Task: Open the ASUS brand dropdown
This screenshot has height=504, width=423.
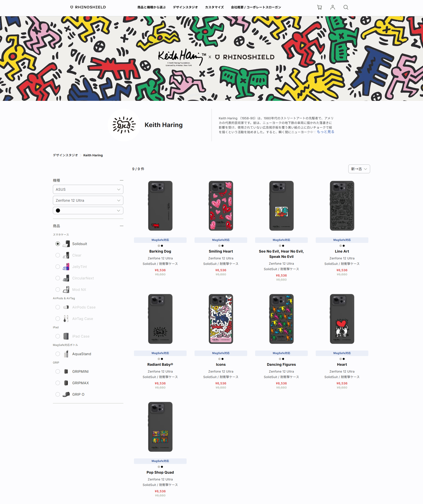Action: click(88, 189)
